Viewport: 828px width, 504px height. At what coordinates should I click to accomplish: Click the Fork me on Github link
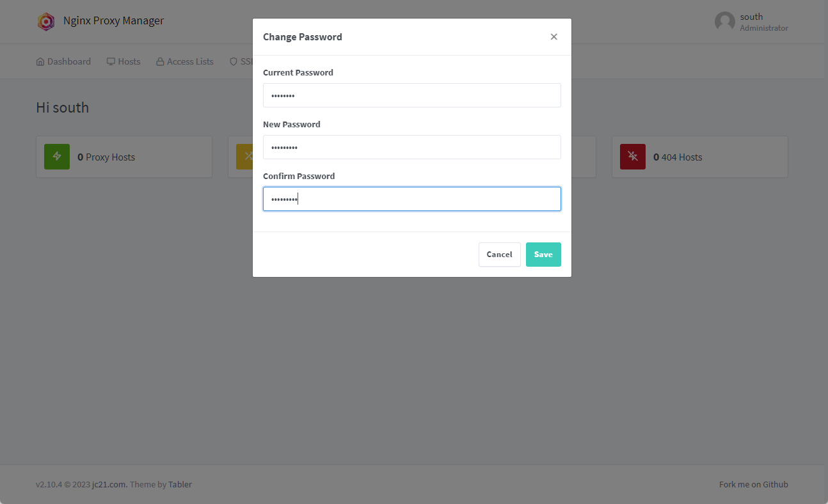tap(753, 484)
